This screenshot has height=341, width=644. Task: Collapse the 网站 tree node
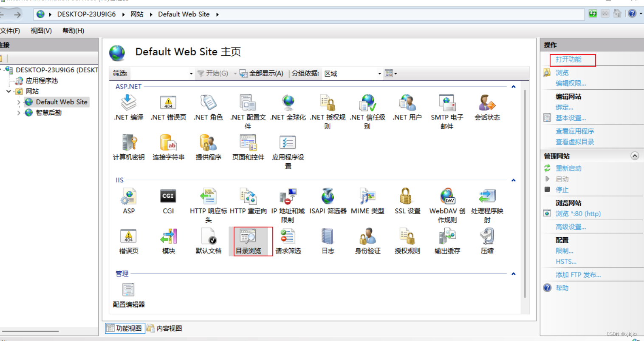(x=8, y=91)
